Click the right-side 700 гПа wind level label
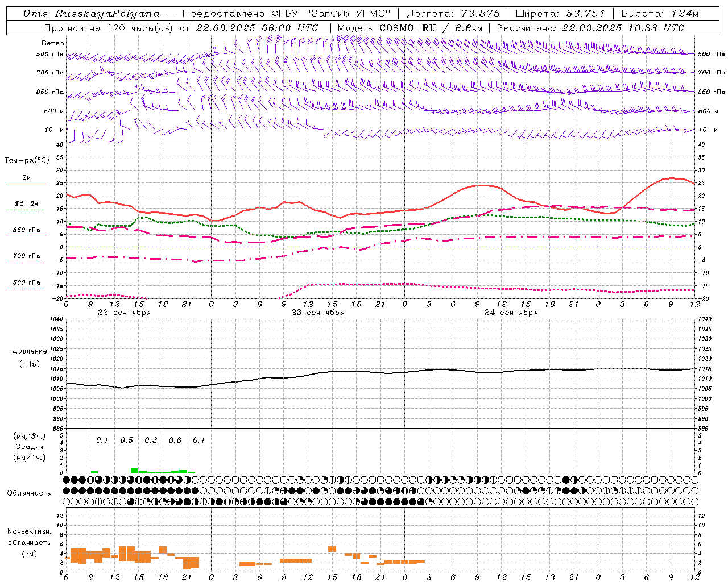Screen dimensions: 728x582 tap(712, 73)
